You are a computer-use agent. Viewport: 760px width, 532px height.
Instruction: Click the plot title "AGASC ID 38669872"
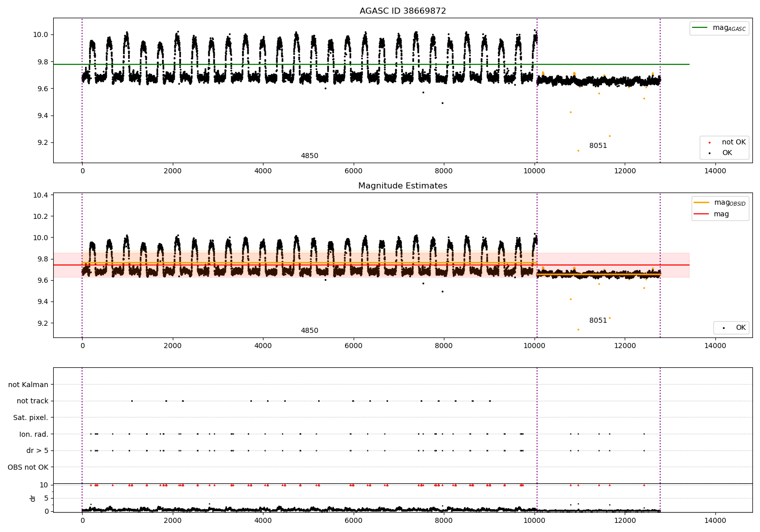coord(403,11)
